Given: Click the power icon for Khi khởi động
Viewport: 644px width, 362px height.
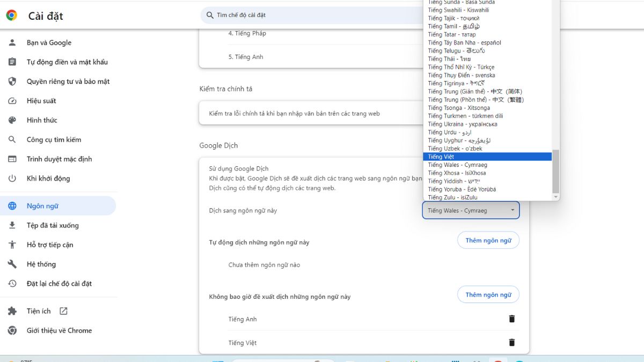Looking at the screenshot, I should click(12, 178).
